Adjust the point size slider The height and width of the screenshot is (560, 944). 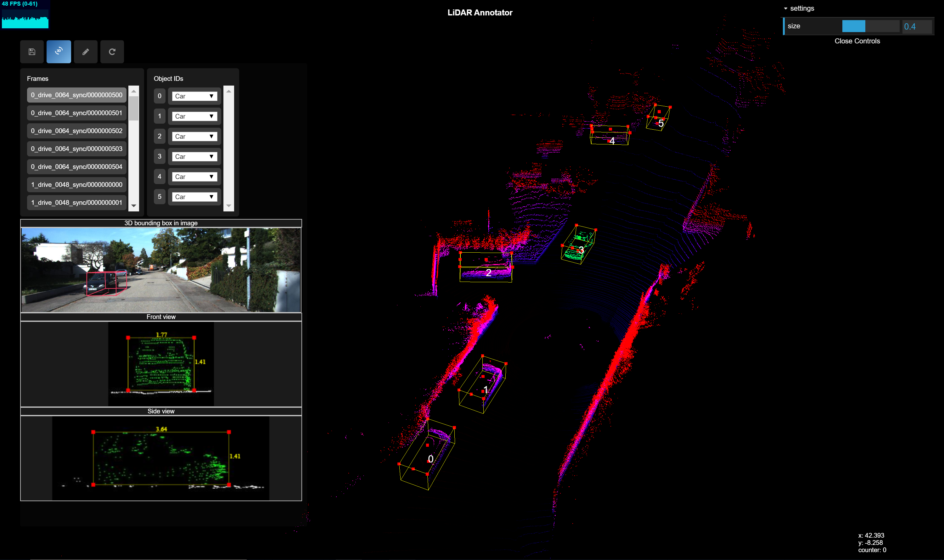click(x=870, y=26)
